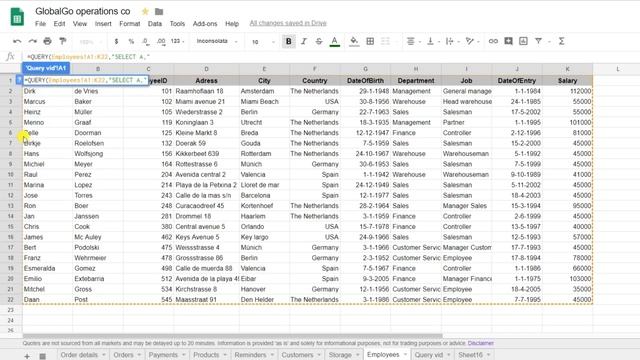
Task: Print the spreadsheet
Action: click(47, 41)
